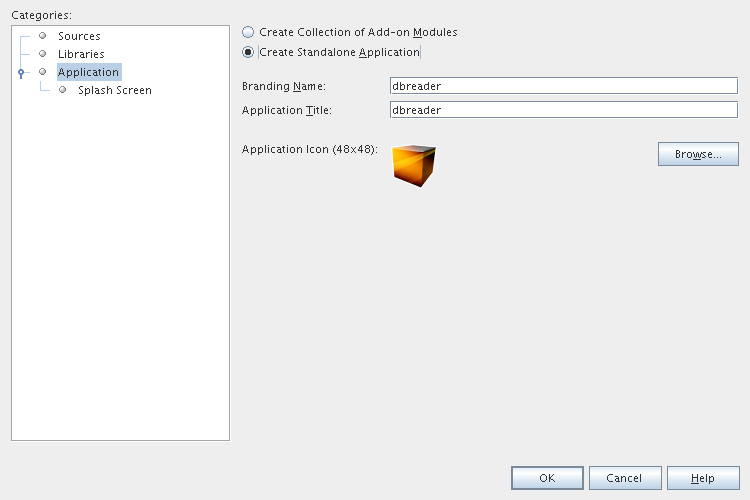Screen dimensions: 750x500
Task: Focus the Application Title text field
Action: (563, 110)
